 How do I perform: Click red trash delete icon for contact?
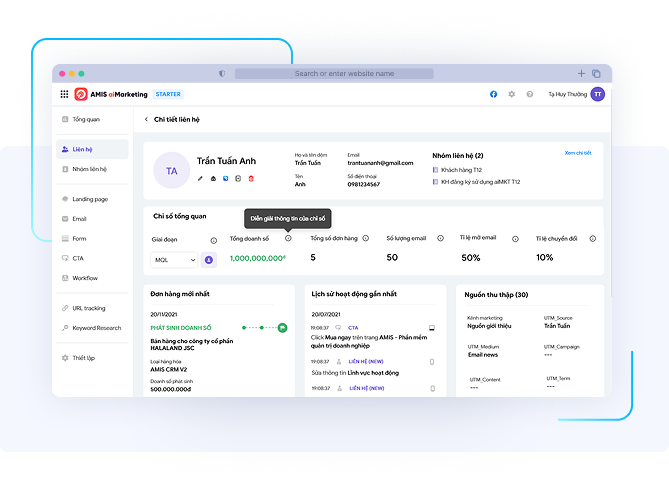point(251,178)
